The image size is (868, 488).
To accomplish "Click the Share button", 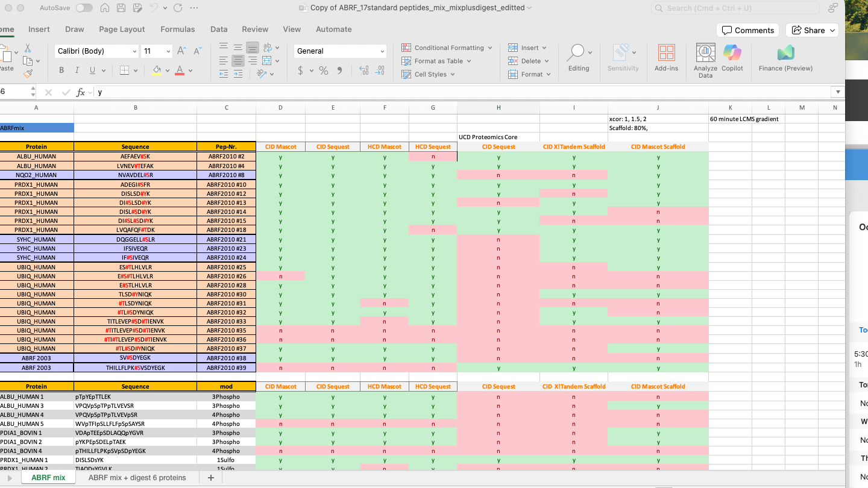I will pos(813,30).
